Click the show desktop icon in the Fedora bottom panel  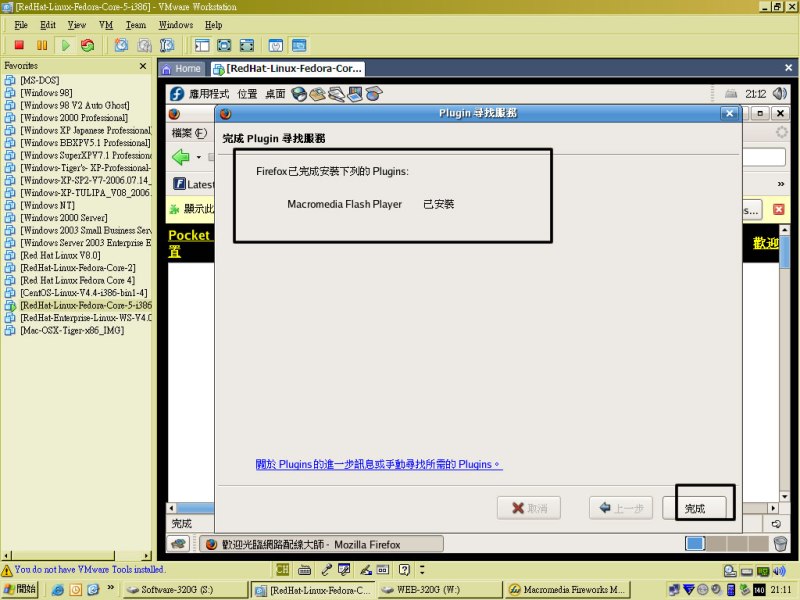178,544
